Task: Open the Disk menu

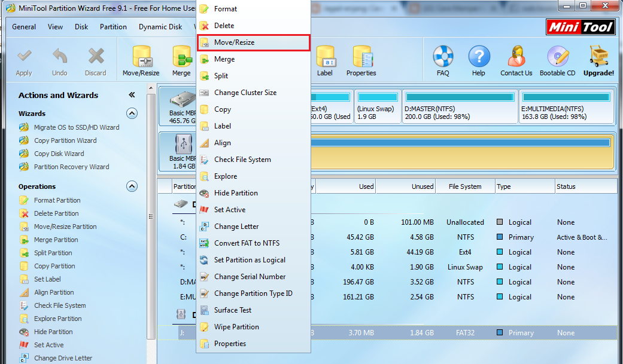Action: coord(81,26)
